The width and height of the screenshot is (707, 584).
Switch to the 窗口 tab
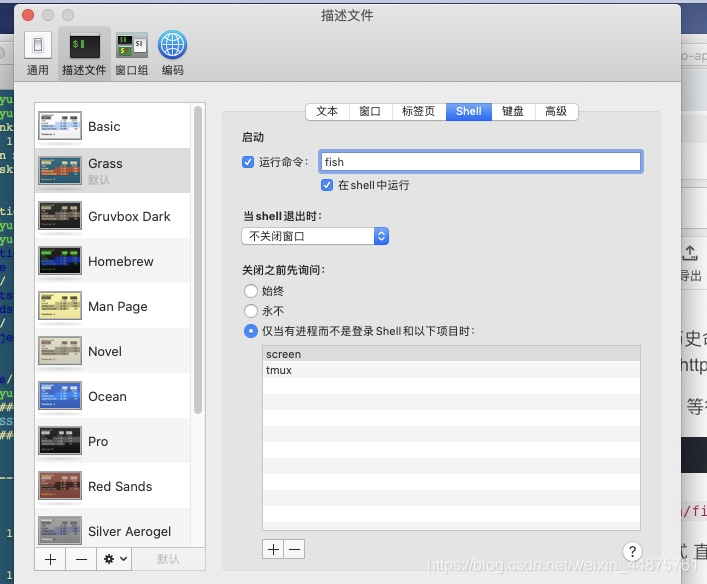(x=370, y=111)
